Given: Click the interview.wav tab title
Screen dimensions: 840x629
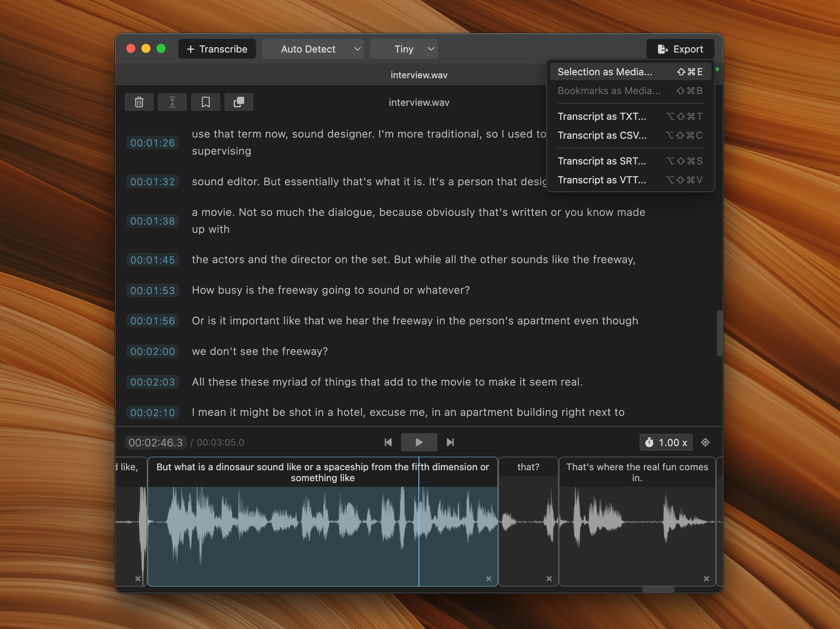Looking at the screenshot, I should tap(419, 75).
